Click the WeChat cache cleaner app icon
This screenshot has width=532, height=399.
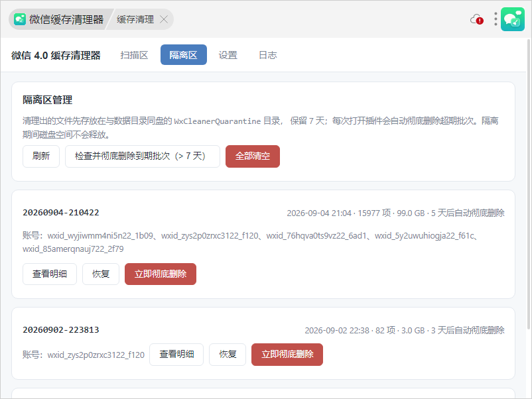[20, 19]
